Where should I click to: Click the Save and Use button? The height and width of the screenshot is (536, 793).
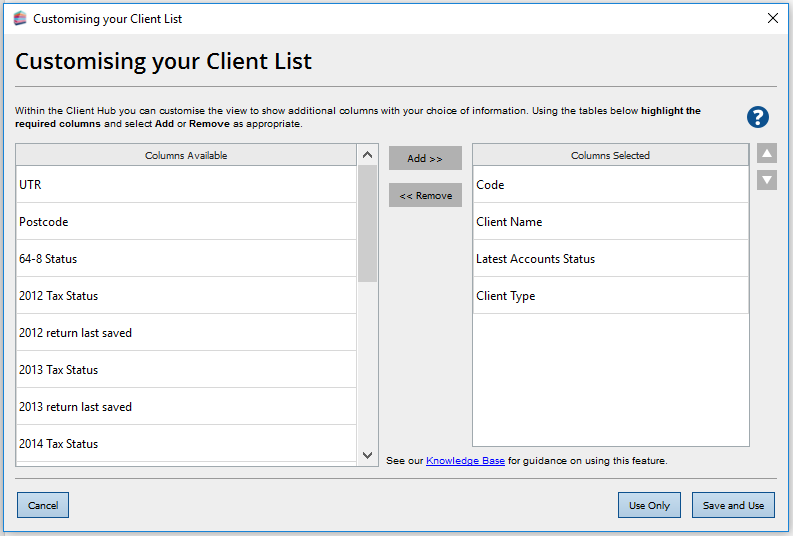coord(733,505)
